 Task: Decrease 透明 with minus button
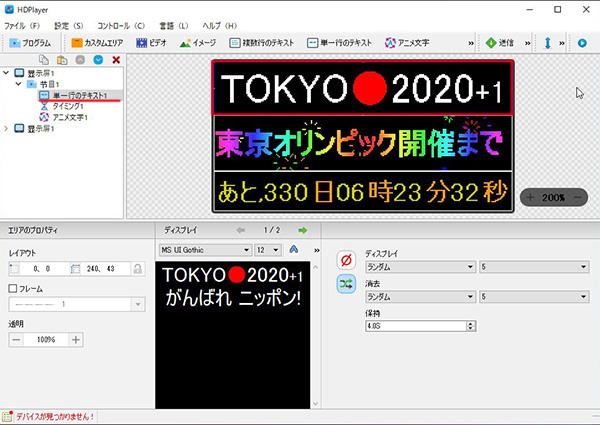coord(16,339)
